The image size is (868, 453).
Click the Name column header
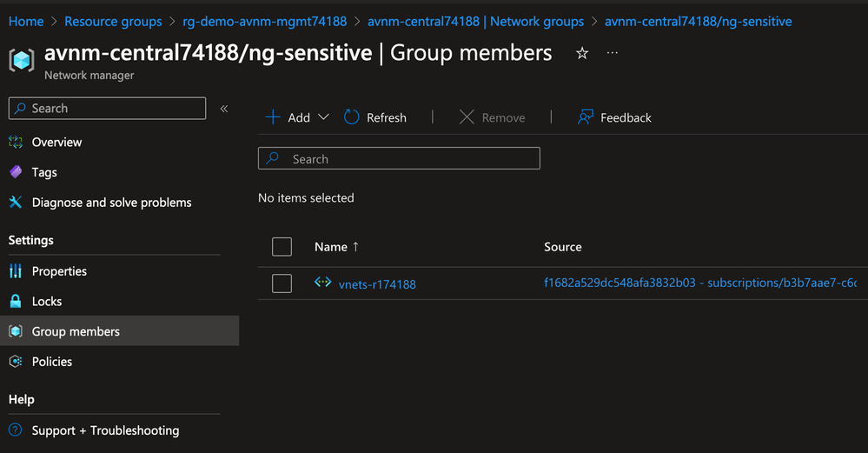point(330,246)
